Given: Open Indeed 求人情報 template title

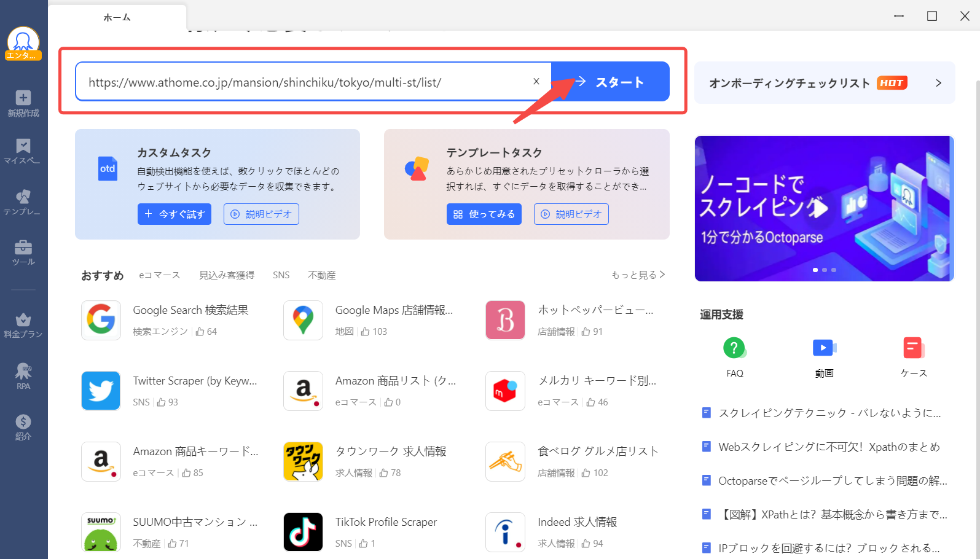Looking at the screenshot, I should click(577, 522).
